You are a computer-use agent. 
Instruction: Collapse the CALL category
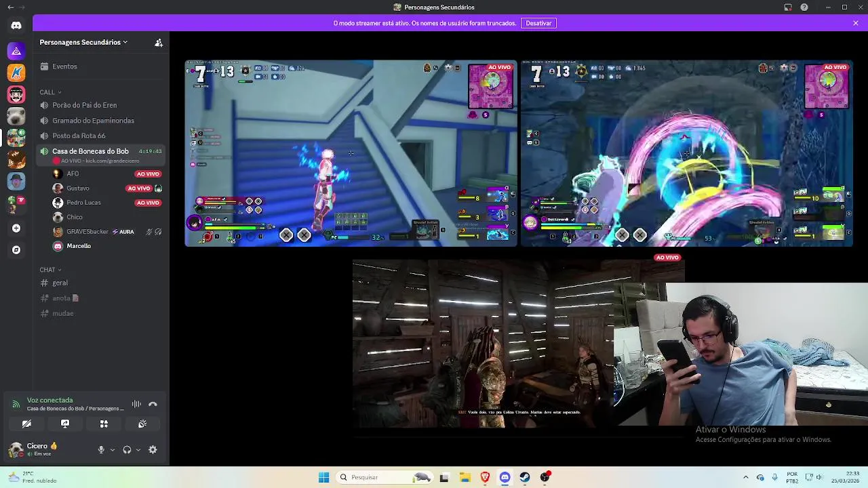click(x=51, y=92)
